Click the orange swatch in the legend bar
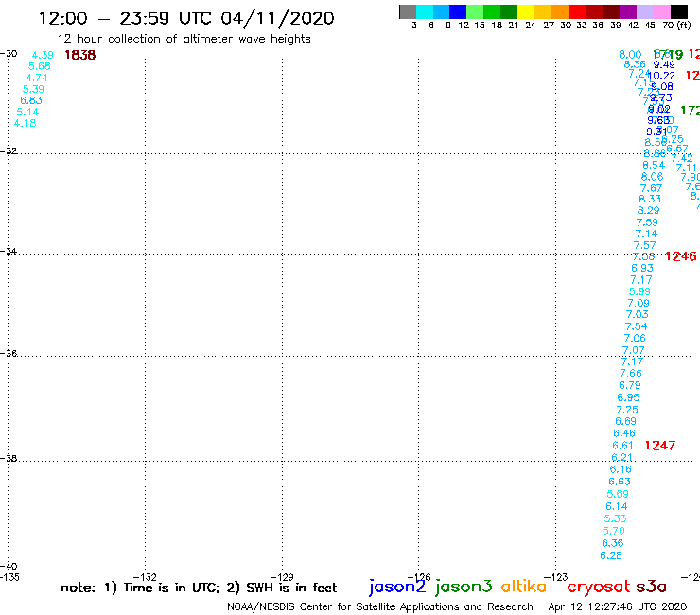 coord(560,12)
